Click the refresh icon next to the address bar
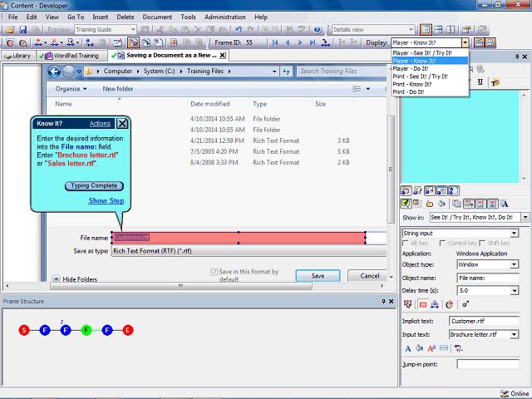The height and width of the screenshot is (399, 532). [286, 71]
